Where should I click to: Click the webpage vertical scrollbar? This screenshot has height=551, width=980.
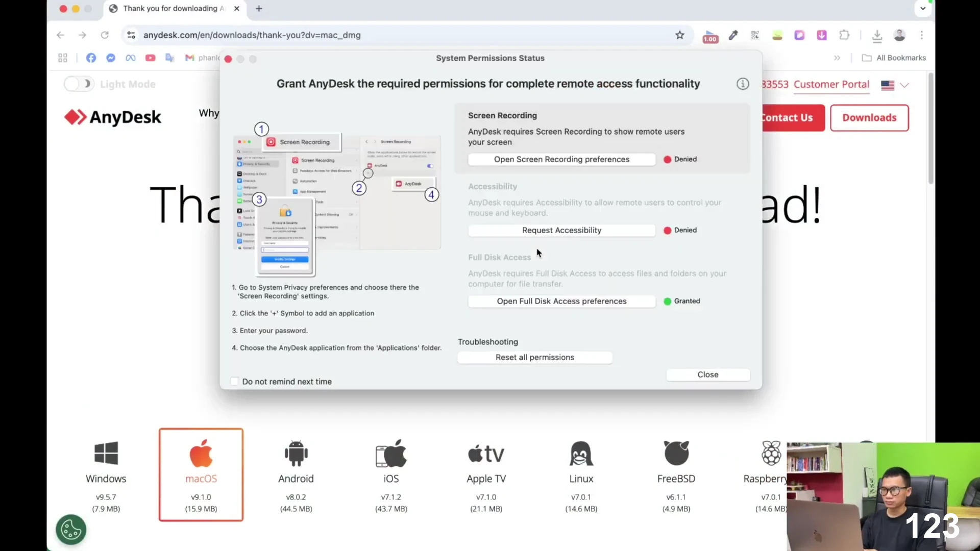coord(931,129)
